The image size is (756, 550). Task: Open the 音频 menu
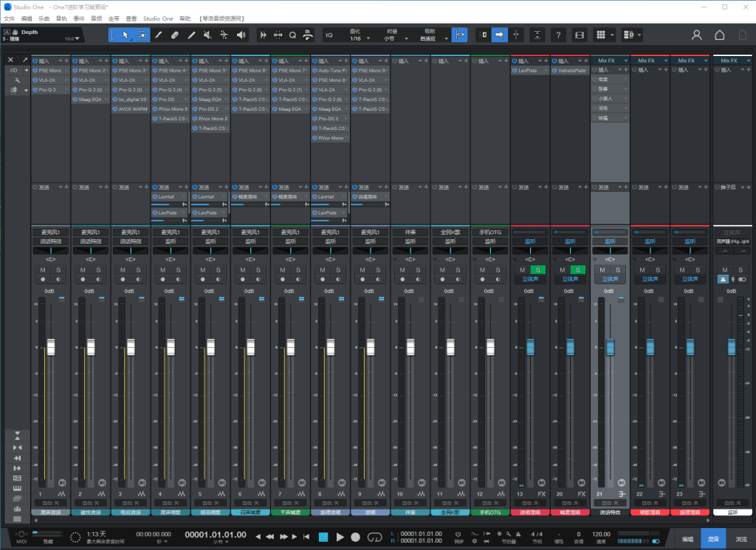(97, 18)
